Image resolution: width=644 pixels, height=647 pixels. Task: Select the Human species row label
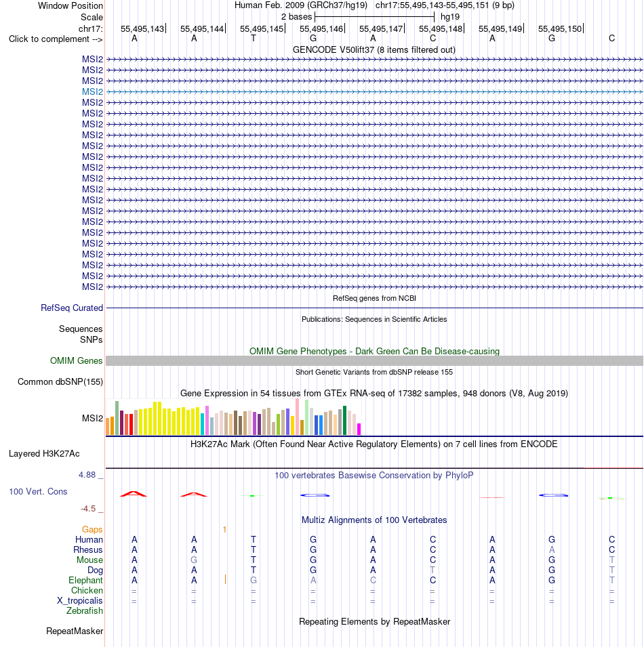pos(89,540)
